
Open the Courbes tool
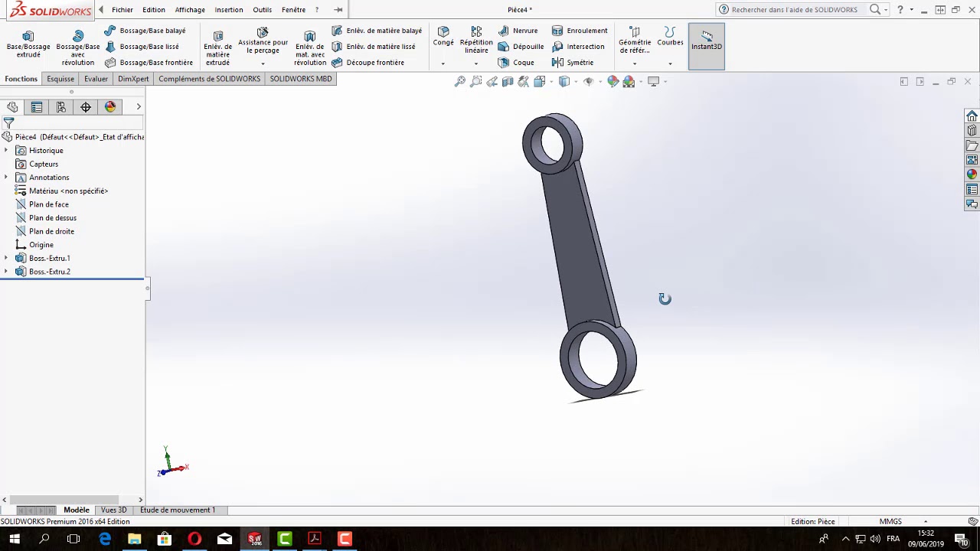click(x=670, y=36)
